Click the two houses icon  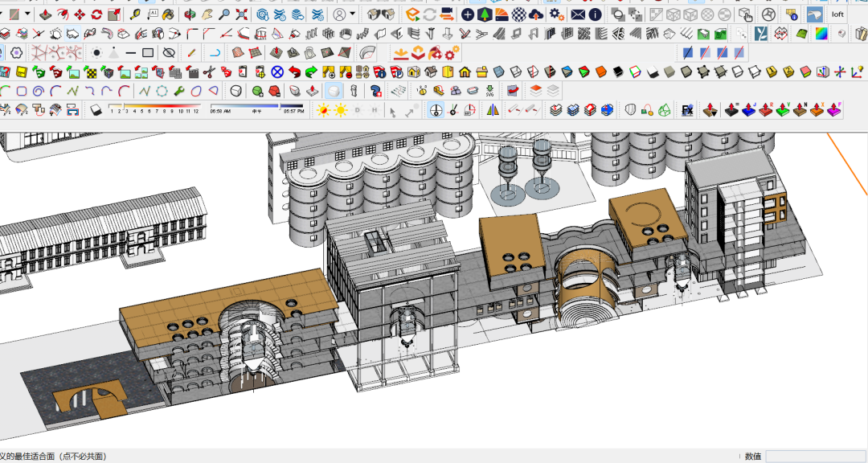(x=382, y=14)
